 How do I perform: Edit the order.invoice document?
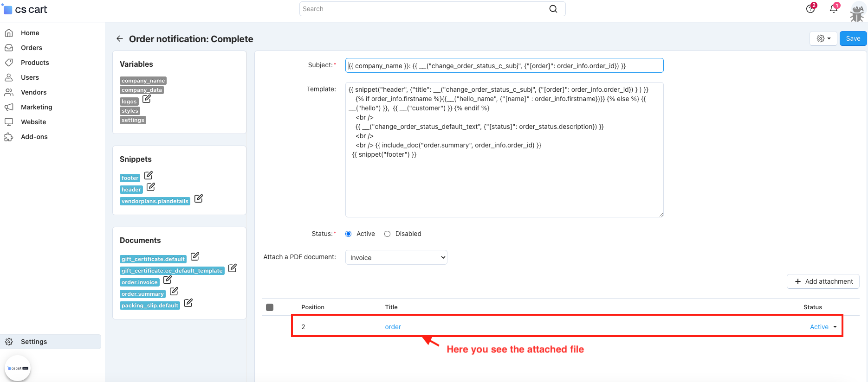[168, 280]
